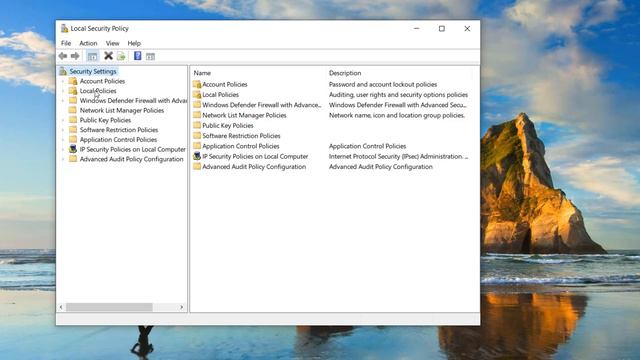Open the File menu
Viewport: 640px width, 360px height.
point(66,43)
